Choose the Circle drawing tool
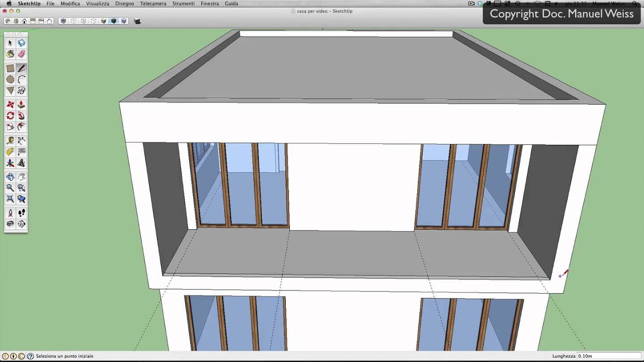 pos(10,79)
